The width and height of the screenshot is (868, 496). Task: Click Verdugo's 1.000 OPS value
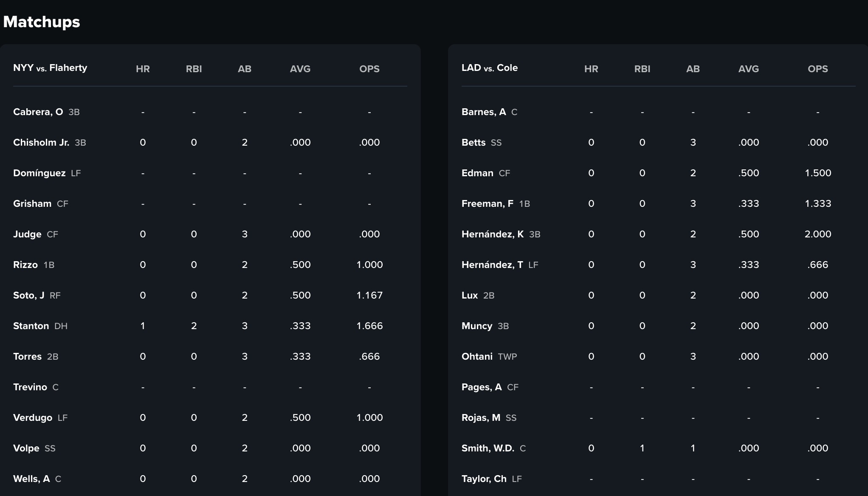click(369, 417)
